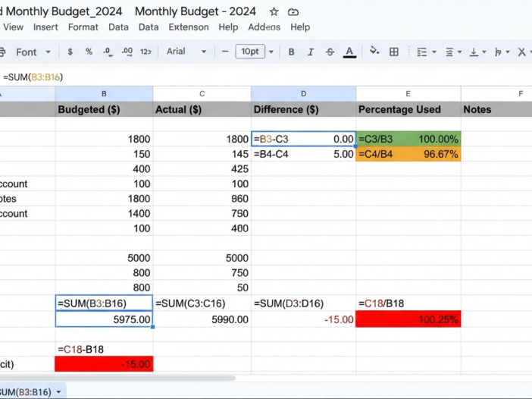Star this Monthly Budget document
Screen dimensions: 532x399
tap(274, 12)
